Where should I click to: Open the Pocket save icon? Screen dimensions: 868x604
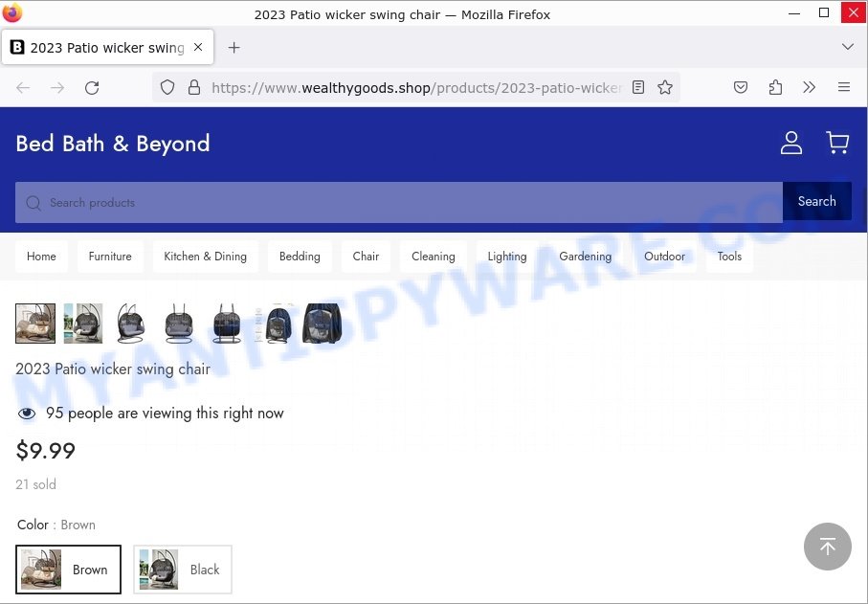tap(741, 87)
